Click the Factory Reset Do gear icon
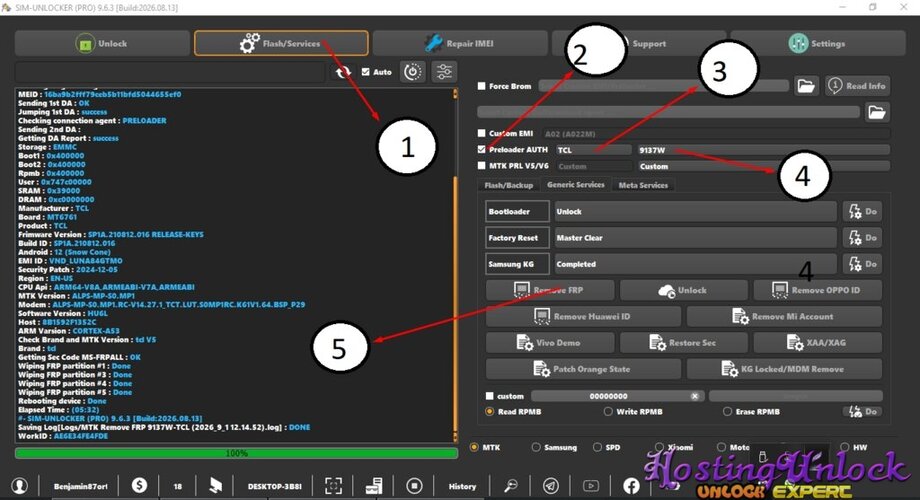The width and height of the screenshot is (920, 500). pyautogui.click(x=862, y=238)
